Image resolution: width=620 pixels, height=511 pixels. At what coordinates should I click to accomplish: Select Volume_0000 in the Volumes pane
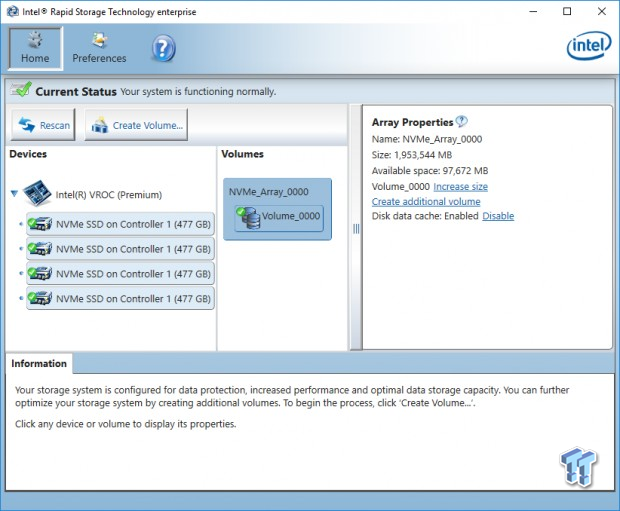(279, 217)
